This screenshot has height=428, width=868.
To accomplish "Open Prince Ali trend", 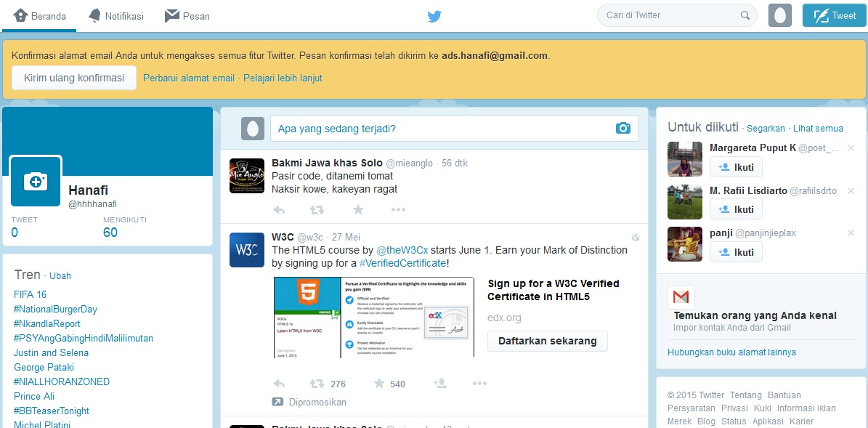I will point(34,396).
